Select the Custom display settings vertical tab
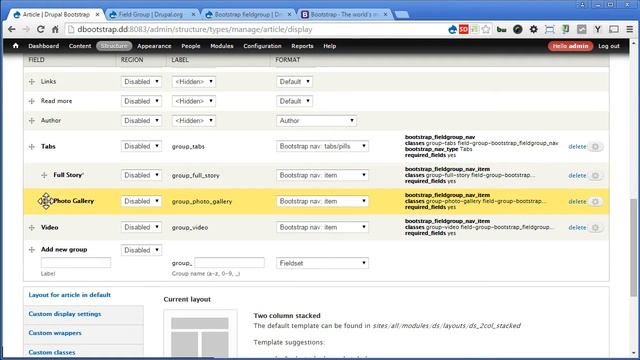640x360 pixels. tap(83, 314)
